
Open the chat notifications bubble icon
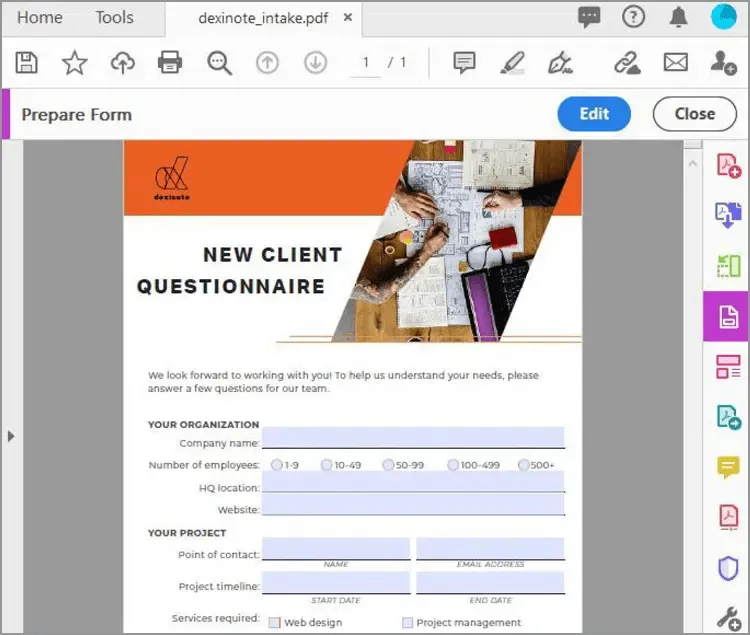589,18
